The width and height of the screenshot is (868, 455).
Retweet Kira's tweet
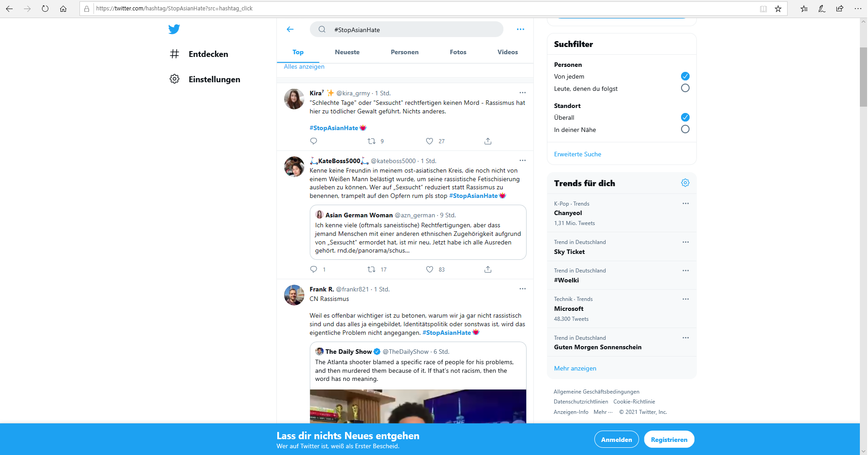(372, 141)
